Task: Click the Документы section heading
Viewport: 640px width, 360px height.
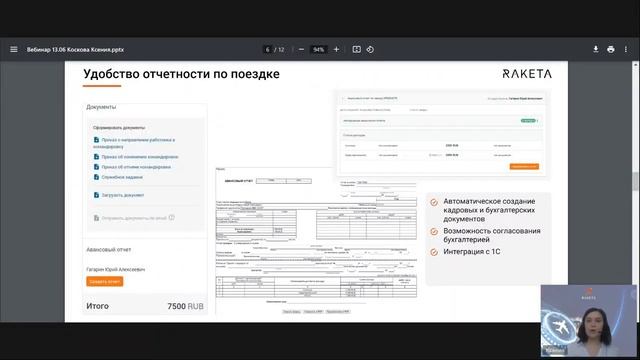Action: [x=101, y=107]
